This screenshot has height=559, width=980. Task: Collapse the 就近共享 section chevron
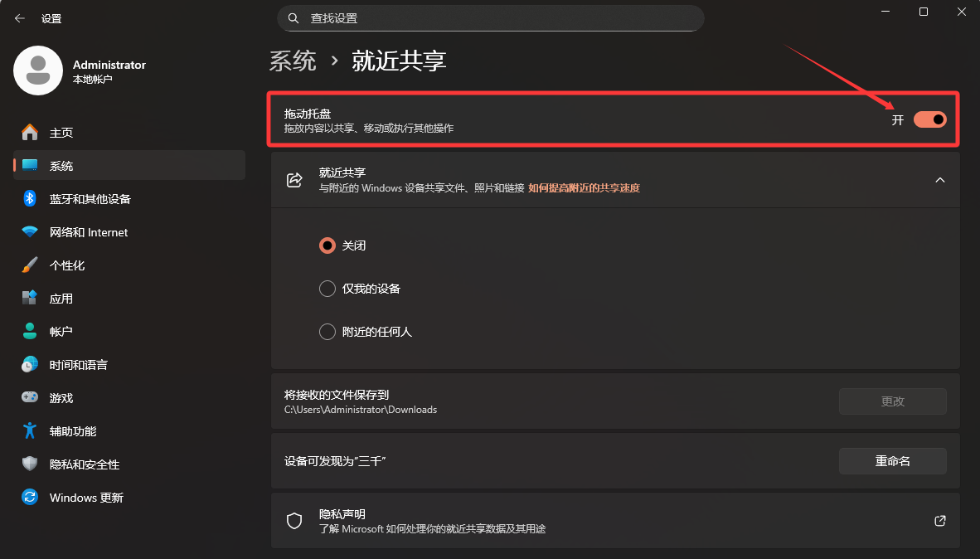pos(939,180)
